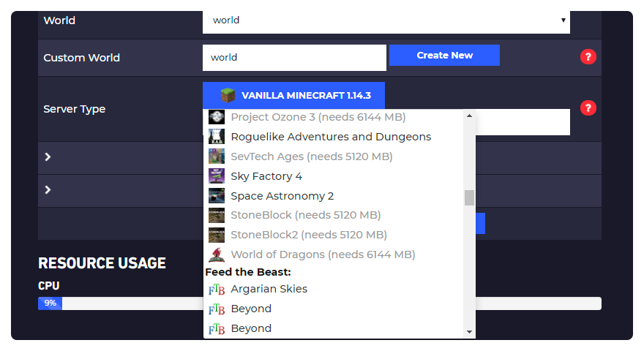Click StoneBlock2 icon

pos(217,235)
